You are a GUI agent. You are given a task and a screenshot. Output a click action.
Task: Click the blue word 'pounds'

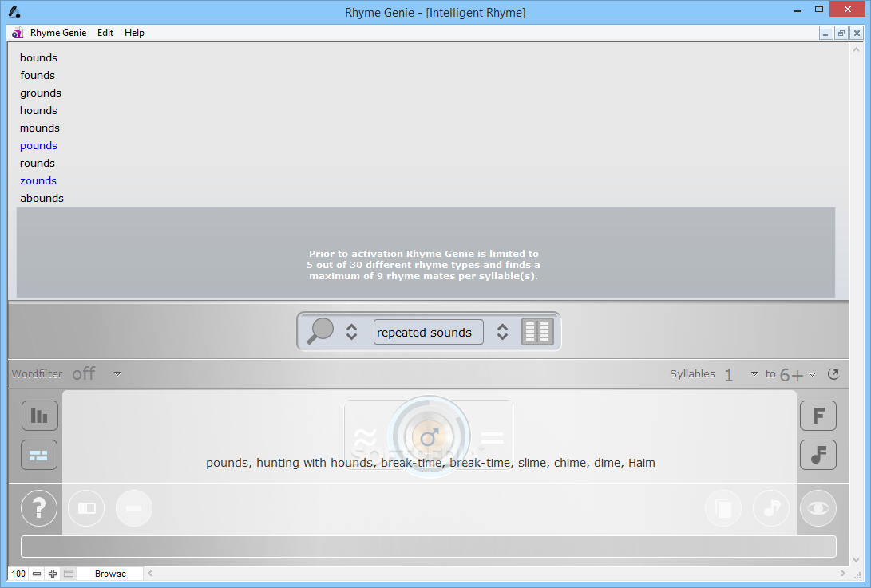click(39, 146)
